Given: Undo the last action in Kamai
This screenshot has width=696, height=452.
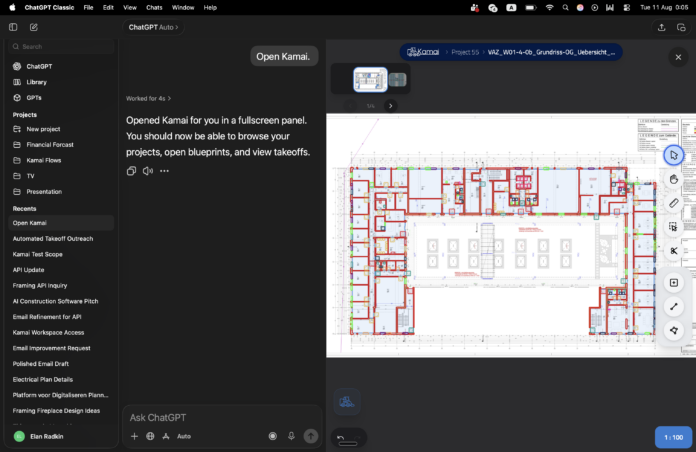Looking at the screenshot, I should 341,438.
